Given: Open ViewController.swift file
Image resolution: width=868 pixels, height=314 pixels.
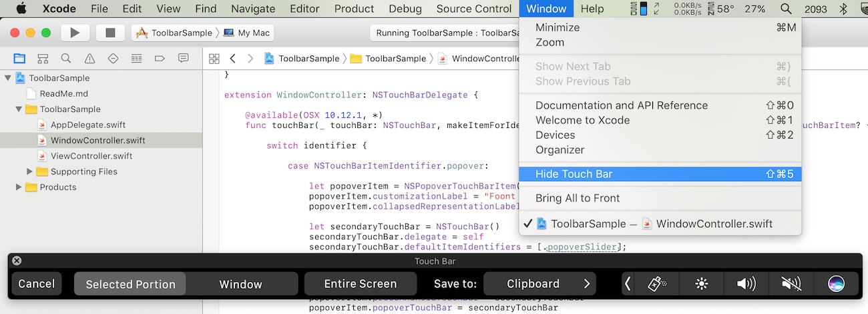Looking at the screenshot, I should pyautogui.click(x=91, y=156).
